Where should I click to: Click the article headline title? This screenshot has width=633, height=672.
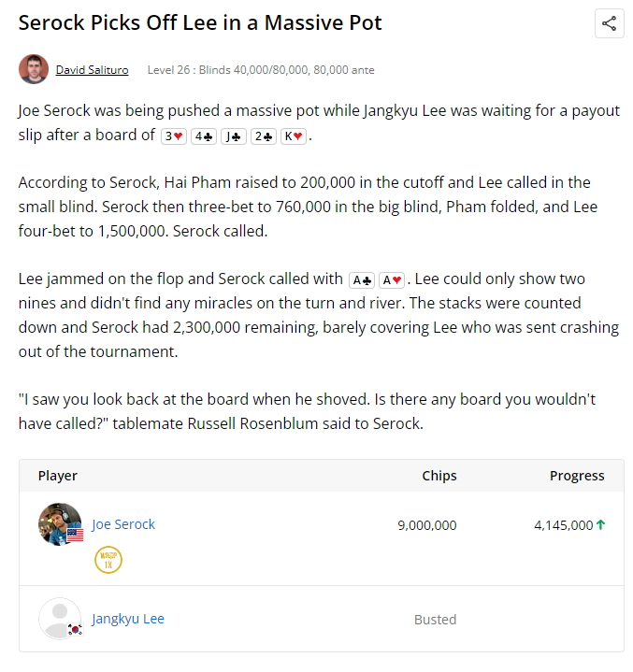[x=200, y=22]
